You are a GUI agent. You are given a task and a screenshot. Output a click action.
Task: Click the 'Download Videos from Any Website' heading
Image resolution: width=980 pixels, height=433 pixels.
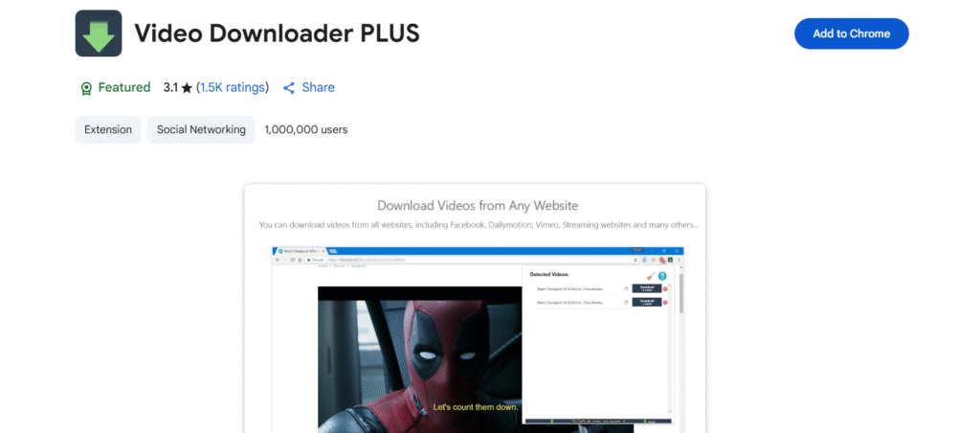tap(478, 205)
